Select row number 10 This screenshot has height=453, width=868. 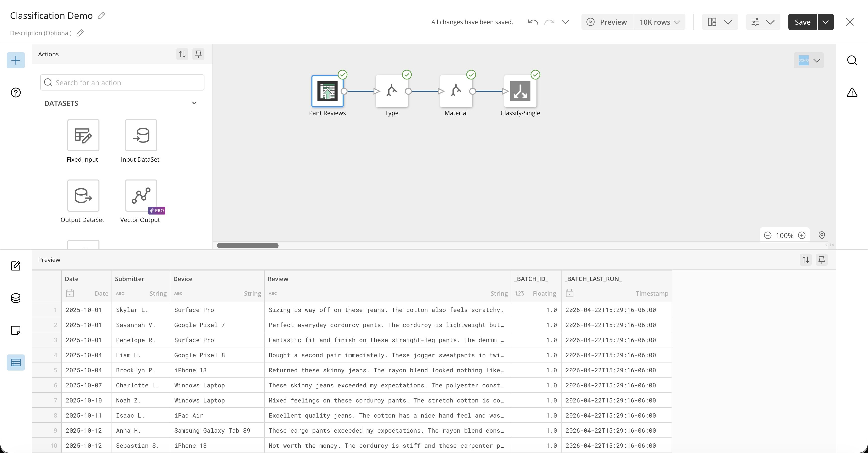tap(47, 445)
